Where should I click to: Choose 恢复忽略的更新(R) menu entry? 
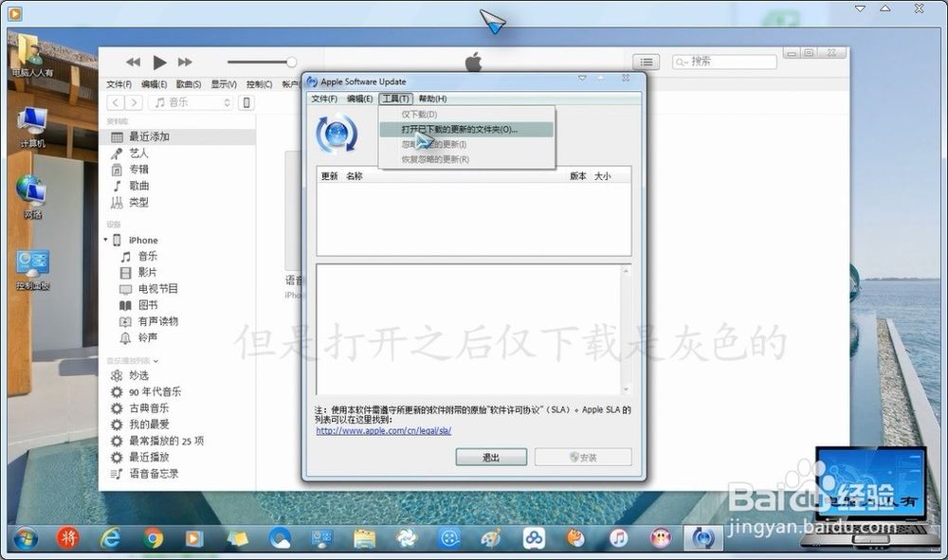[x=466, y=159]
